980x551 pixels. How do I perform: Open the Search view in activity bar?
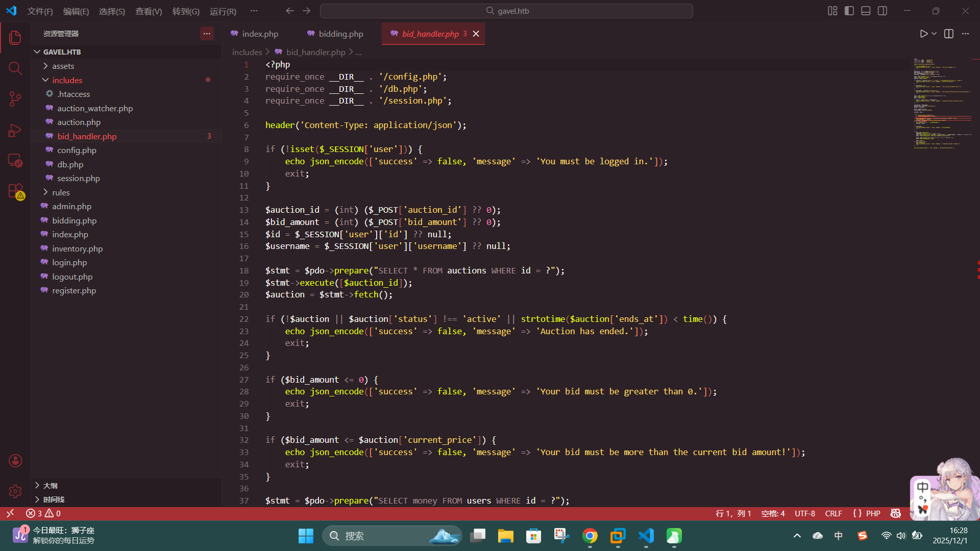point(15,68)
